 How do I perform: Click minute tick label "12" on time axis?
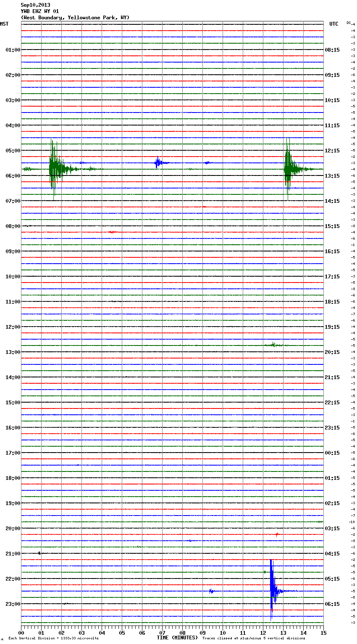click(x=263, y=633)
